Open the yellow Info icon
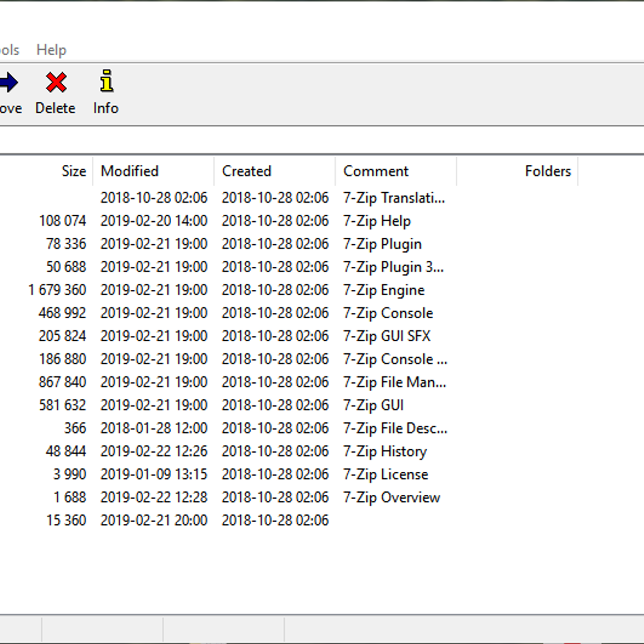 (106, 82)
